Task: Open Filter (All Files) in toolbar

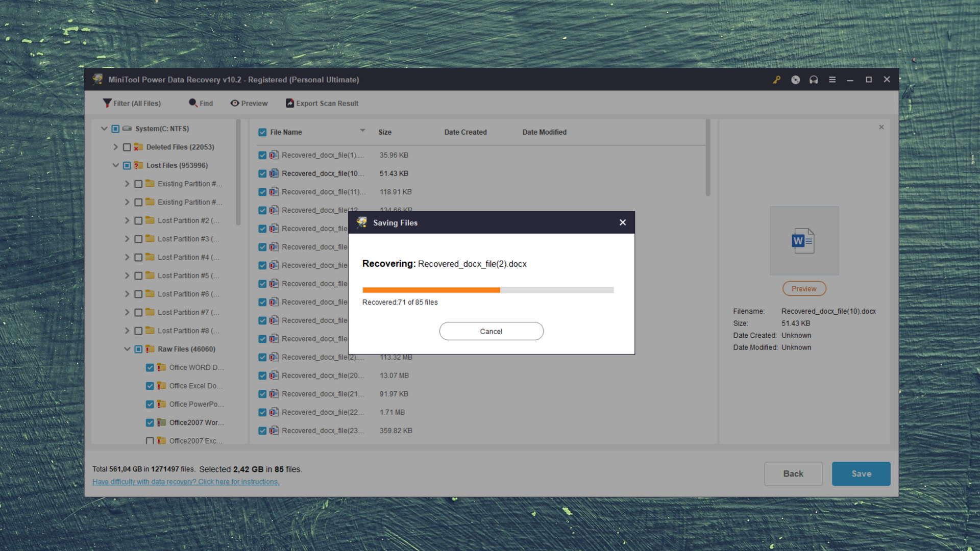Action: (x=132, y=103)
